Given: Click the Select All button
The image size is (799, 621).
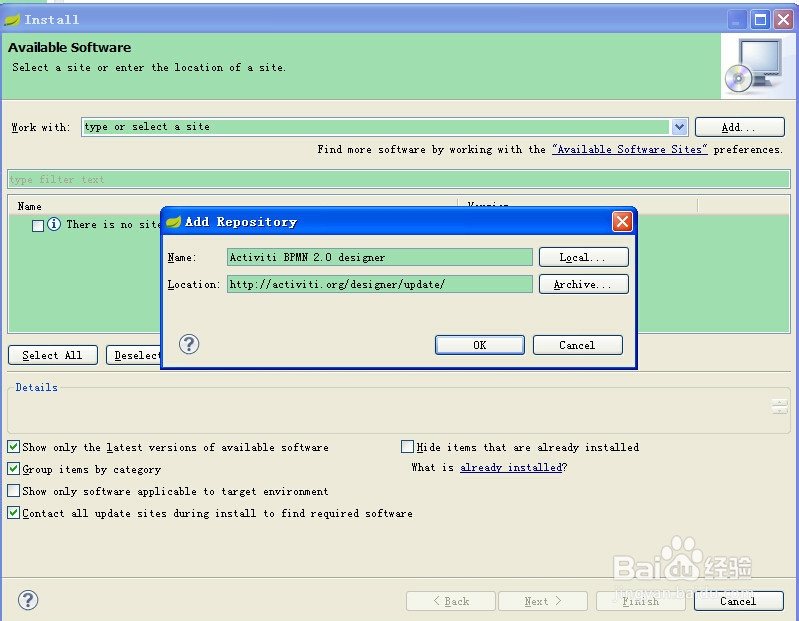Looking at the screenshot, I should [x=52, y=355].
